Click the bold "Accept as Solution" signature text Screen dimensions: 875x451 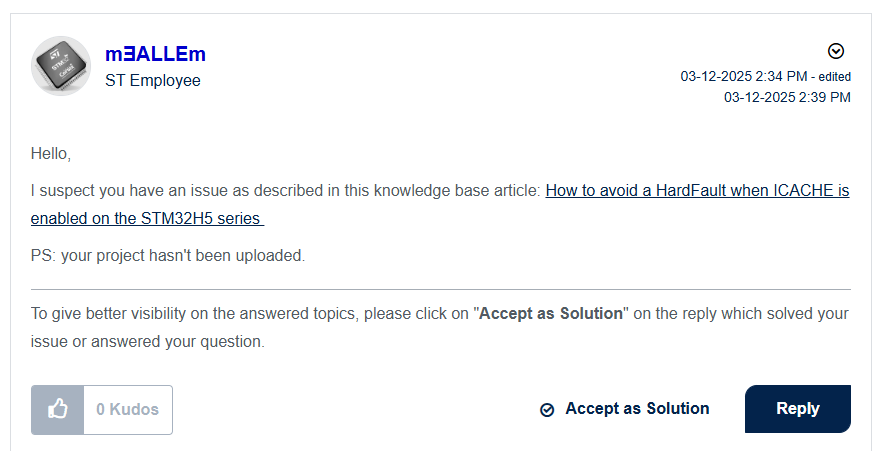tap(551, 313)
